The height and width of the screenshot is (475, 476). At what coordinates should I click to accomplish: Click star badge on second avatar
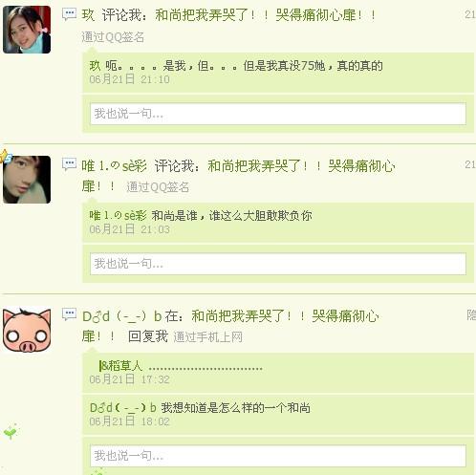click(x=5, y=156)
